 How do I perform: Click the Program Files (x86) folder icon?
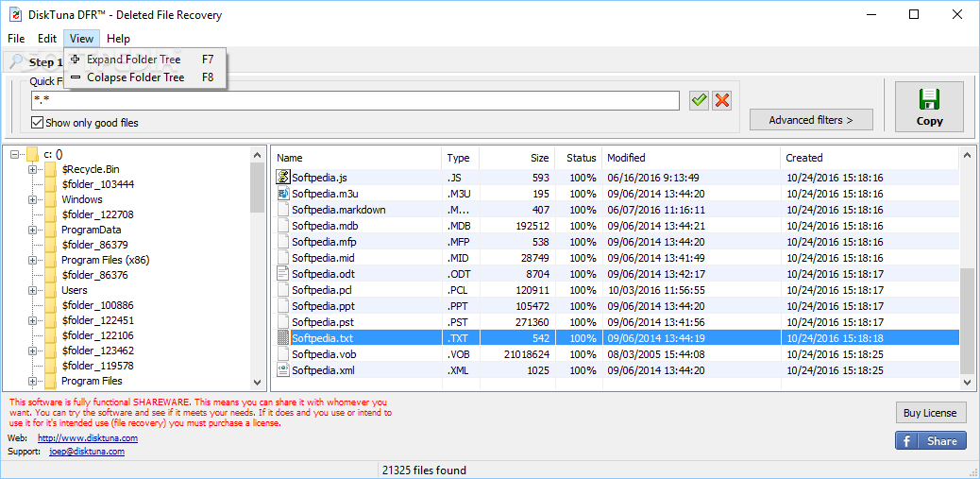(51, 260)
